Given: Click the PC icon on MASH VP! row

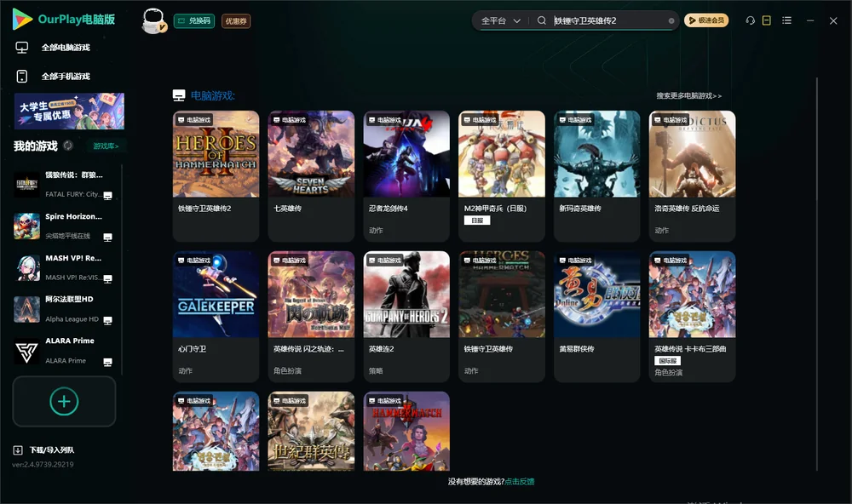Looking at the screenshot, I should pos(107,278).
